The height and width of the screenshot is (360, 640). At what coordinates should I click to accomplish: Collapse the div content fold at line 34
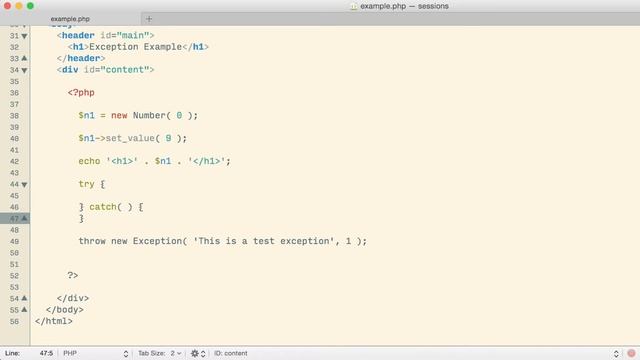24,70
